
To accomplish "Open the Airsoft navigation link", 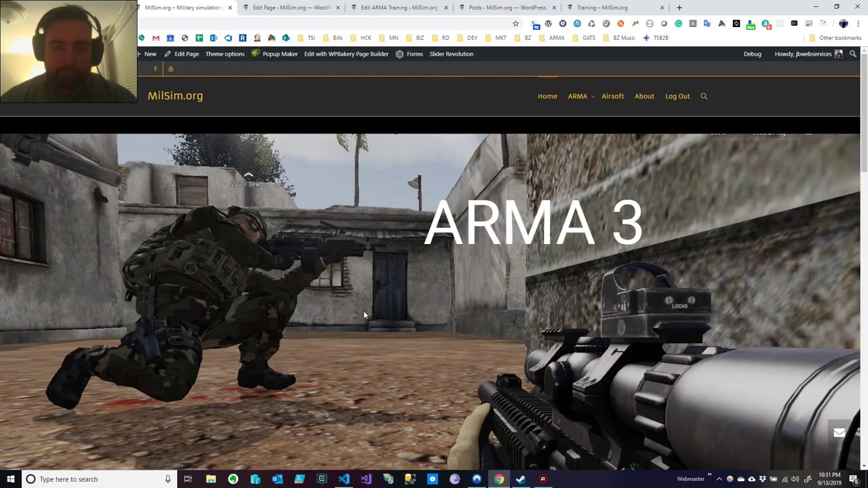I will click(x=612, y=96).
